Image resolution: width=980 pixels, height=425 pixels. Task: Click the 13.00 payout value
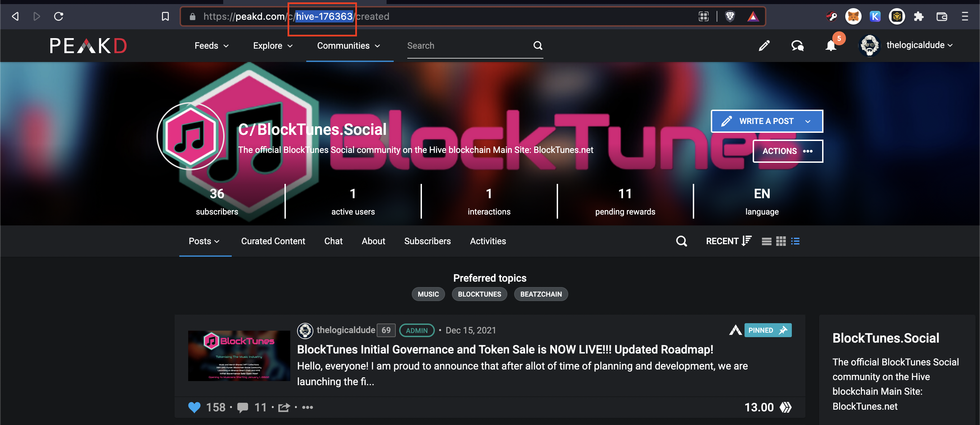758,408
